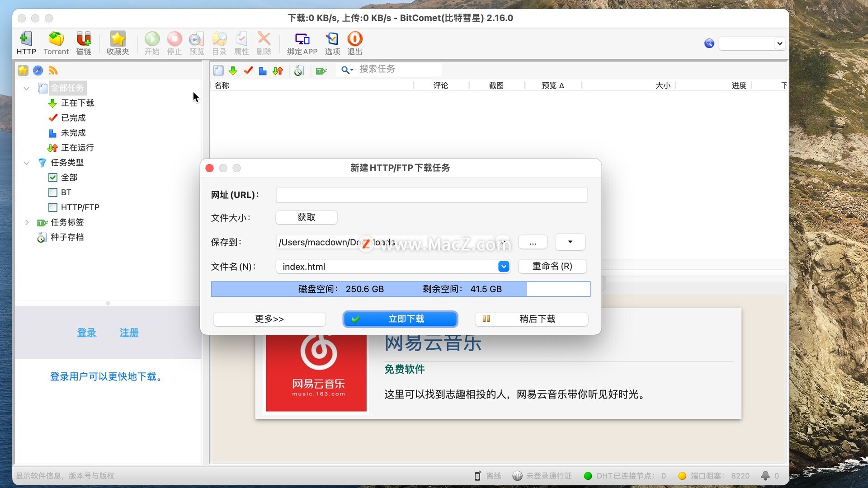Screen dimensions: 868x488
Task: Open the black triangle dropdown next to browse button
Action: pos(570,242)
